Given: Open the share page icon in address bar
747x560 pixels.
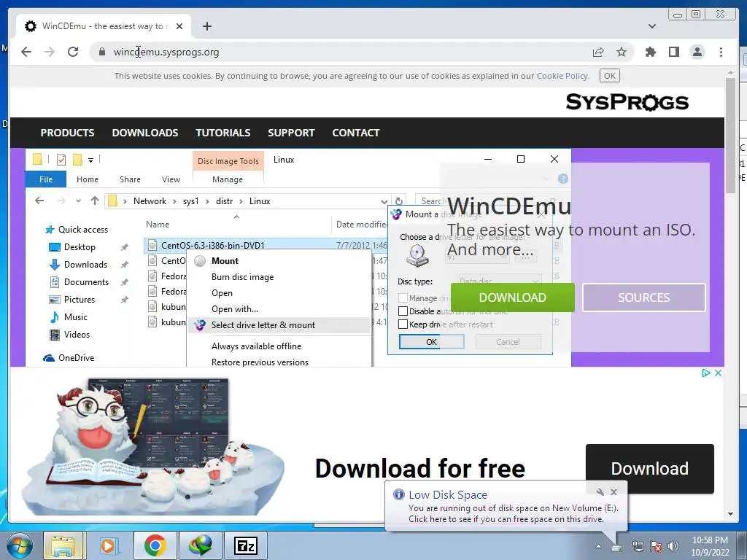Looking at the screenshot, I should point(598,52).
